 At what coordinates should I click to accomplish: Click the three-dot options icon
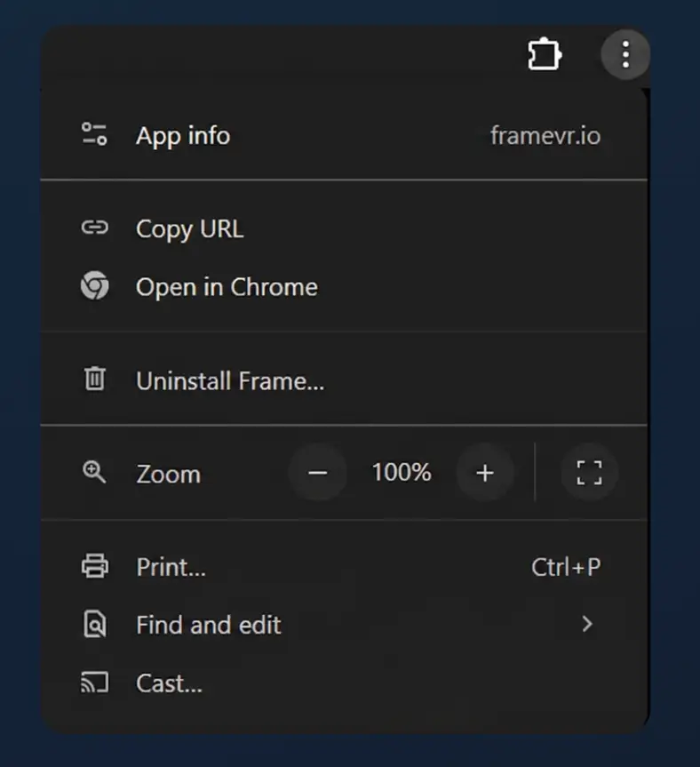coord(625,53)
